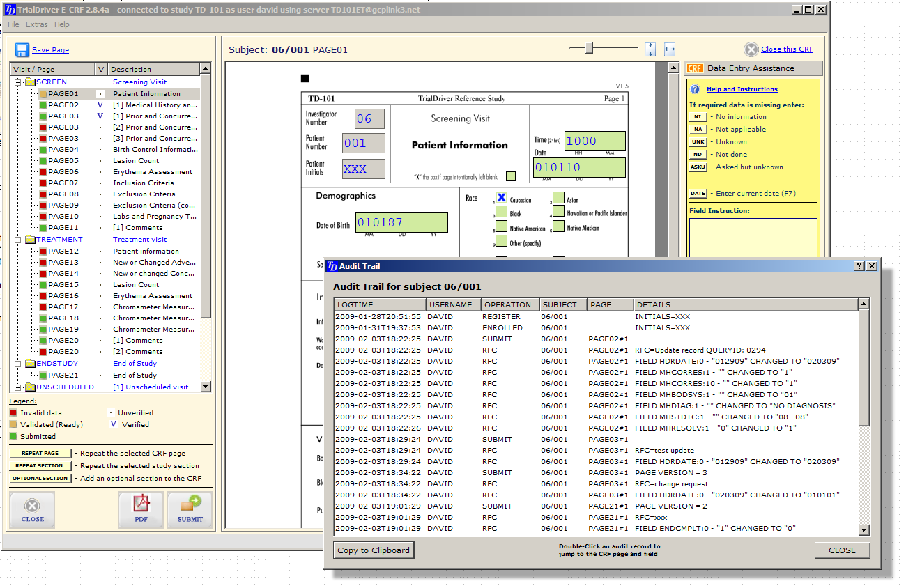Click the Audit Trail help question button
The image size is (906, 588).
pyautogui.click(x=859, y=266)
